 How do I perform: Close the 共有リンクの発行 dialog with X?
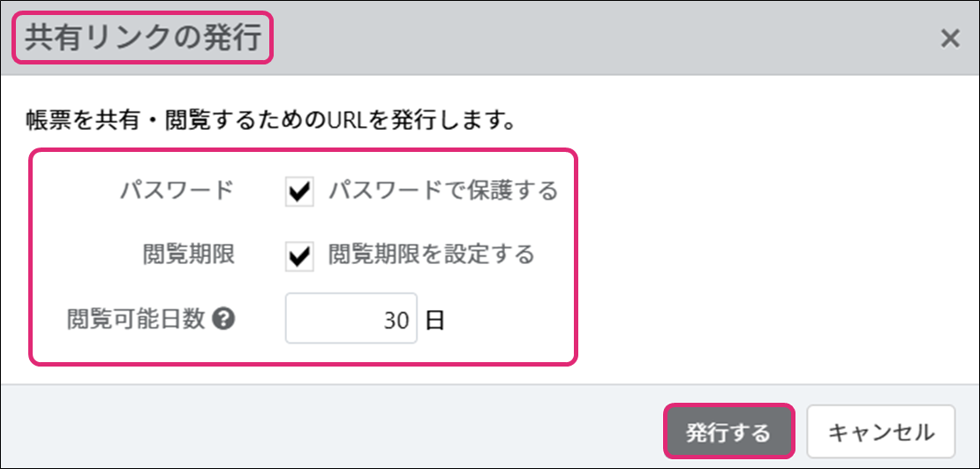pyautogui.click(x=950, y=39)
